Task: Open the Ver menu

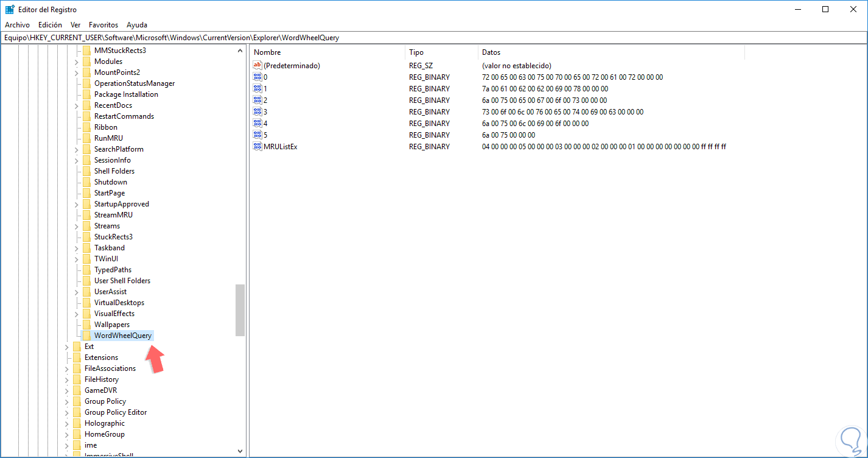Action: click(x=75, y=25)
